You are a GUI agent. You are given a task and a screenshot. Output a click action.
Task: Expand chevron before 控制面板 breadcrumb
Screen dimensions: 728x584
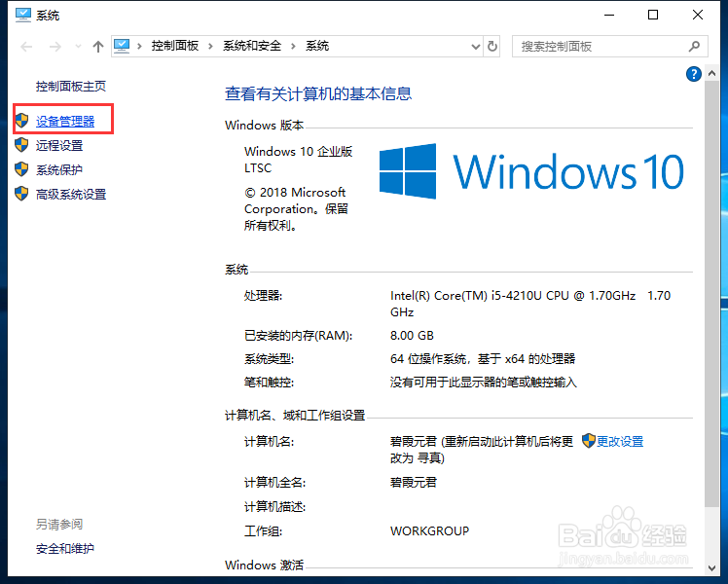(x=139, y=46)
